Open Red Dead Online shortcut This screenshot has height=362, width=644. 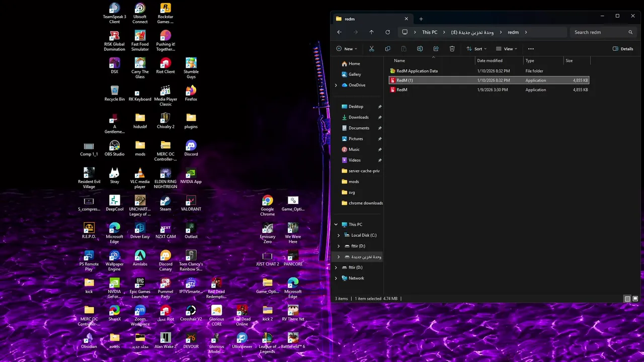242,315
